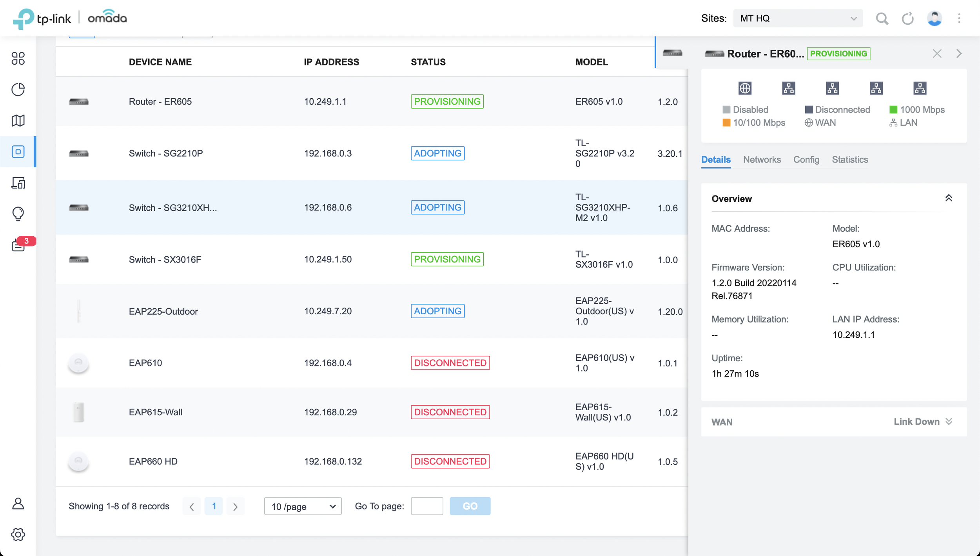980x556 pixels.
Task: Open the Statistics pie-chart sidebar icon
Action: [18, 89]
